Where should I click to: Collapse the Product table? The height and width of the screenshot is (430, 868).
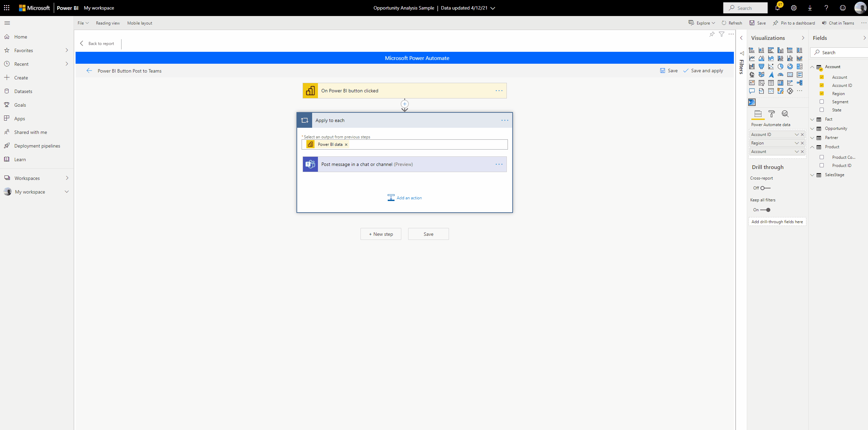coord(812,147)
